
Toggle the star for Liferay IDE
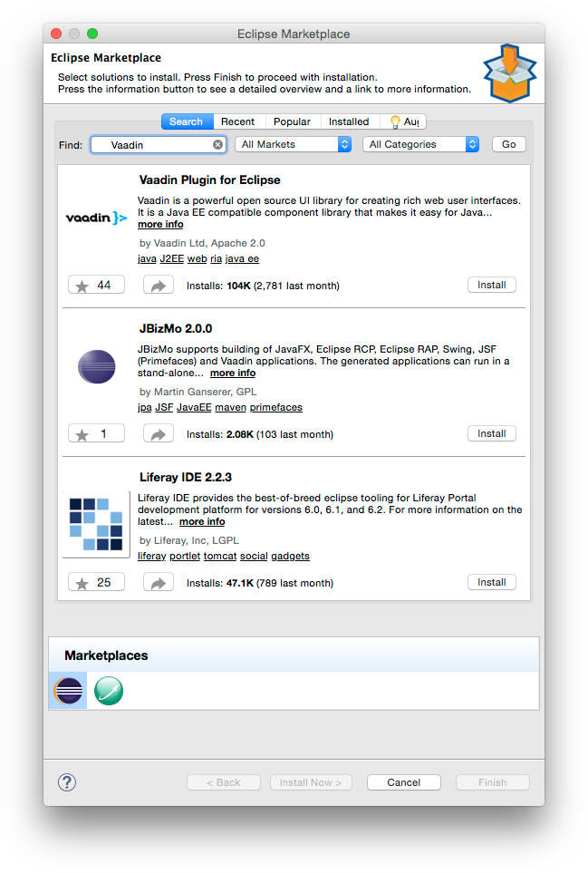point(95,583)
